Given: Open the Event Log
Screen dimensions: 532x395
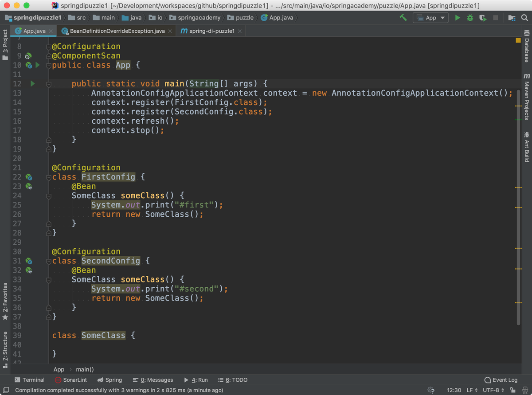Looking at the screenshot, I should 501,380.
